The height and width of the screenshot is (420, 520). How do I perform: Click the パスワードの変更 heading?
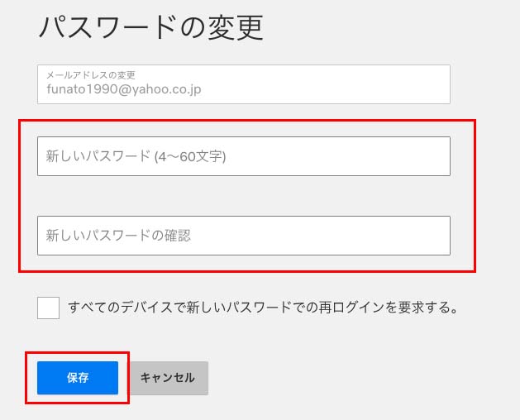tap(150, 27)
